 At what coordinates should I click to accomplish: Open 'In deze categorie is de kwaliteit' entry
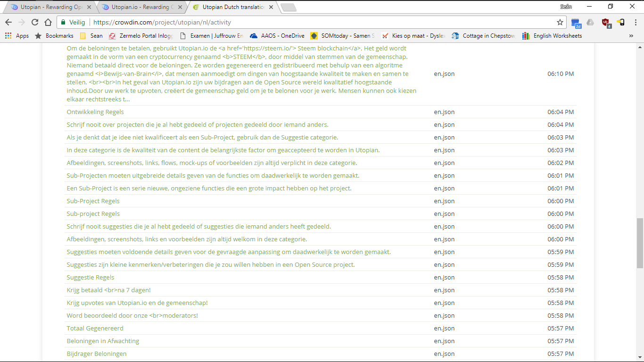pos(223,150)
